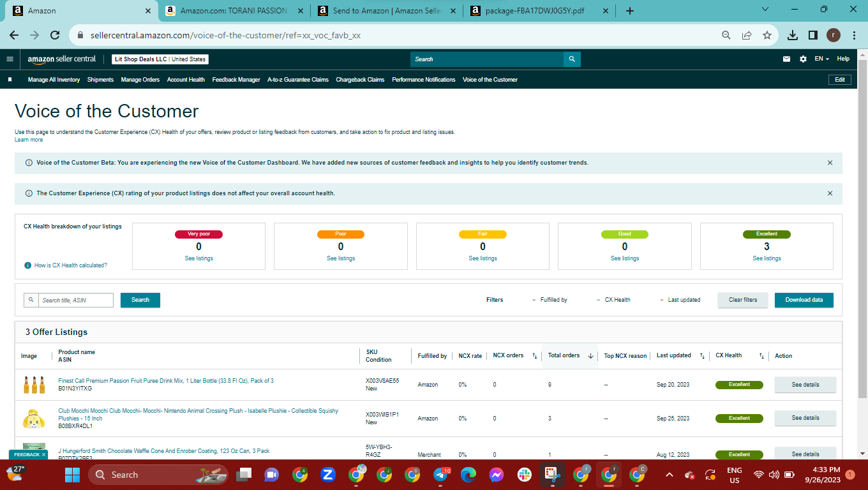This screenshot has width=868, height=490.
Task: Bookmark this page with the star icon
Action: [767, 35]
